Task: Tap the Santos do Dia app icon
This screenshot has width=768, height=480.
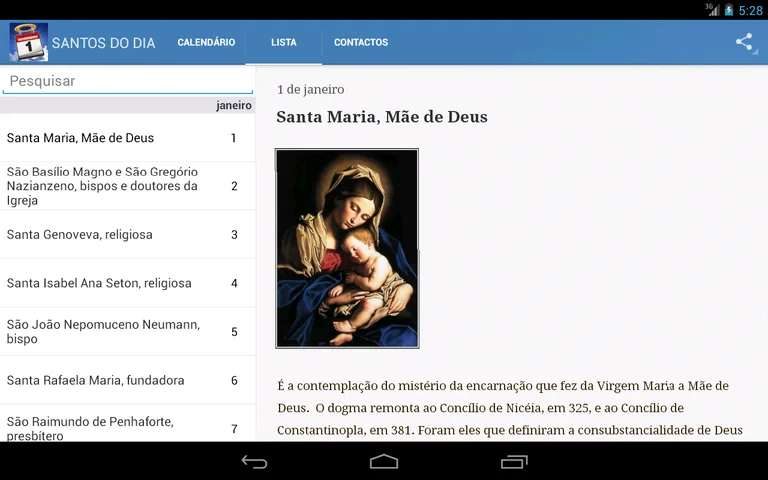Action: [x=28, y=42]
